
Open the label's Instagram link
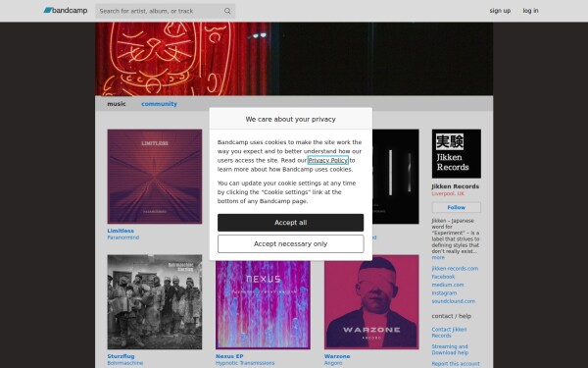[x=444, y=292]
